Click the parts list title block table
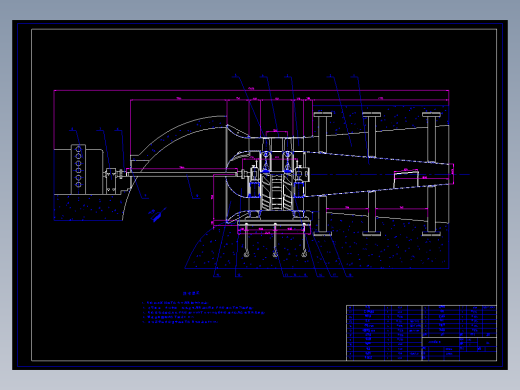The height and width of the screenshot is (390, 520). [x=421, y=333]
